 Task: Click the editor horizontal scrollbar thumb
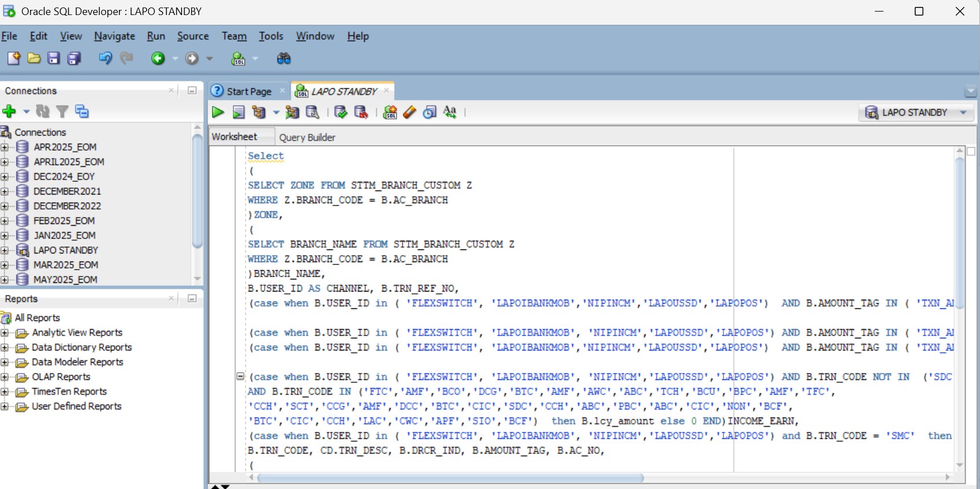pyautogui.click(x=451, y=478)
